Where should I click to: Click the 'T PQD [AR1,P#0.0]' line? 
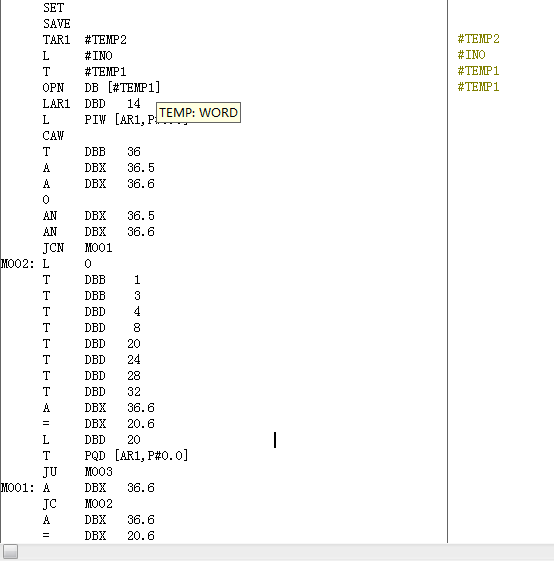[x=115, y=456]
